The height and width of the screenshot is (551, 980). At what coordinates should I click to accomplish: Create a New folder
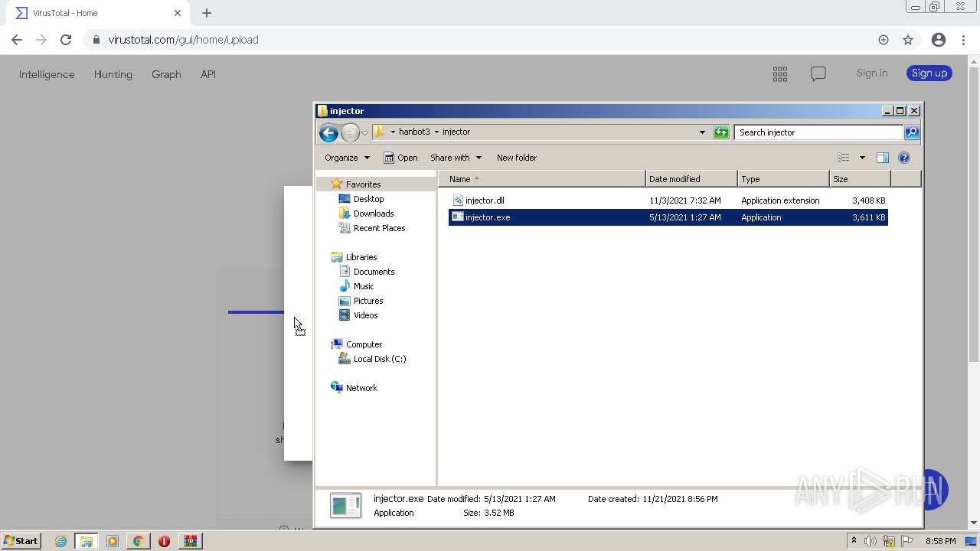point(517,158)
